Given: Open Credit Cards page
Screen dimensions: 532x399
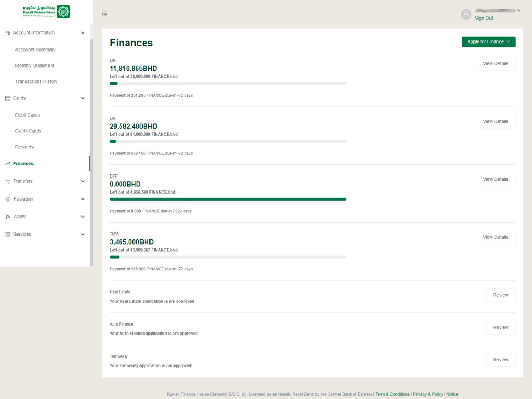Looking at the screenshot, I should [28, 131].
